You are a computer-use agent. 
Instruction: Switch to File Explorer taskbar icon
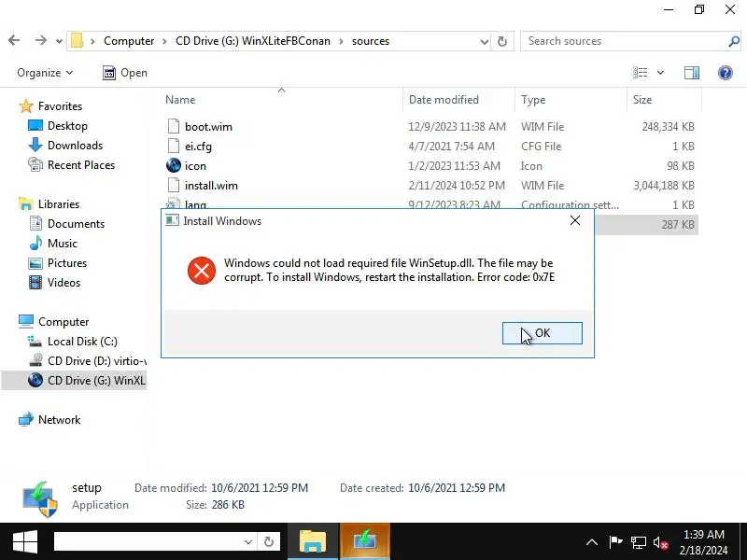(313, 541)
